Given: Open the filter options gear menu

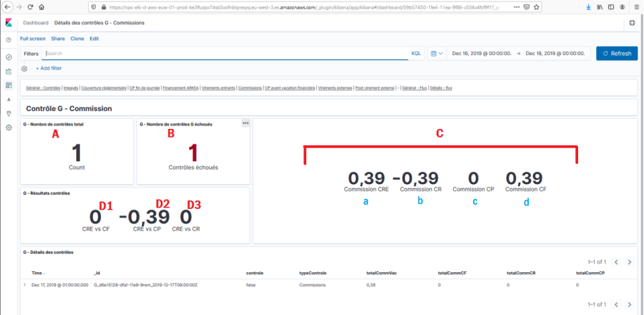Looking at the screenshot, I should [x=25, y=69].
